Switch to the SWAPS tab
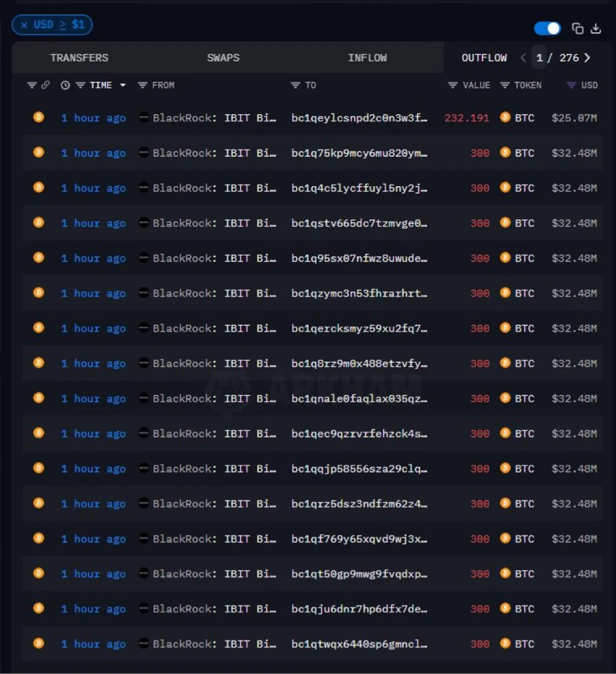 pos(223,58)
